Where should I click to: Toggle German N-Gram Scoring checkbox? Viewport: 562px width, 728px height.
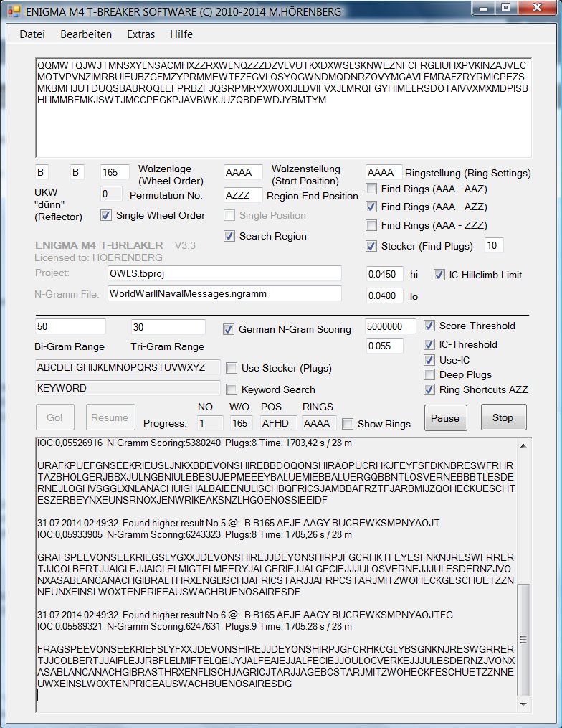coord(229,329)
